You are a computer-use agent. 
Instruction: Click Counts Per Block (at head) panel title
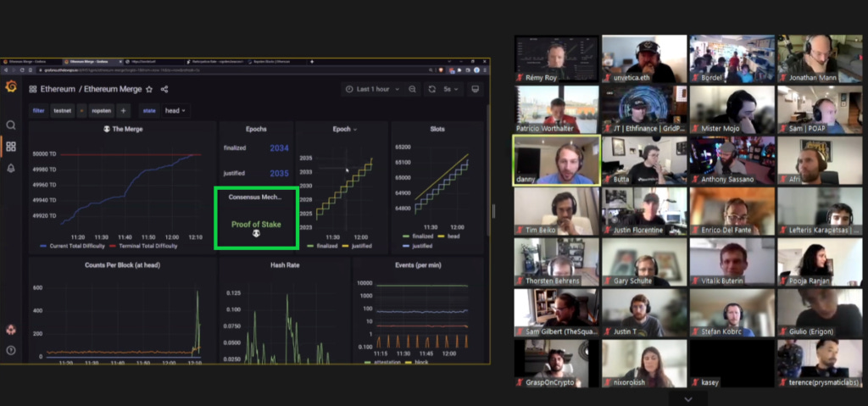click(x=122, y=265)
